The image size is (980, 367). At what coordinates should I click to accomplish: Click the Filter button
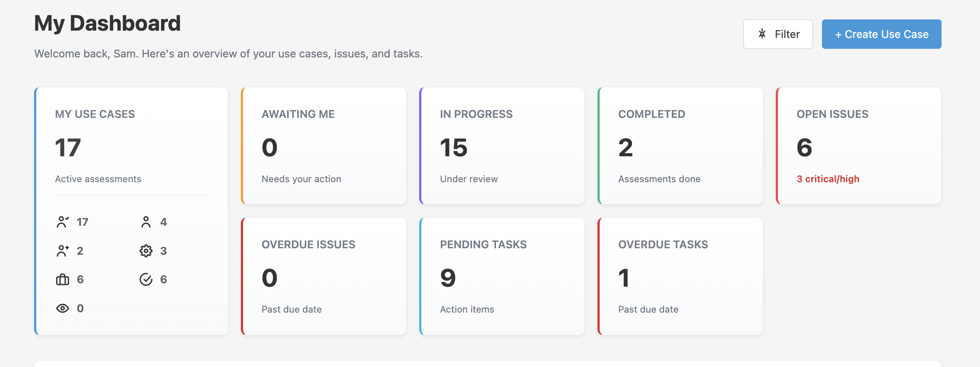pos(778,34)
